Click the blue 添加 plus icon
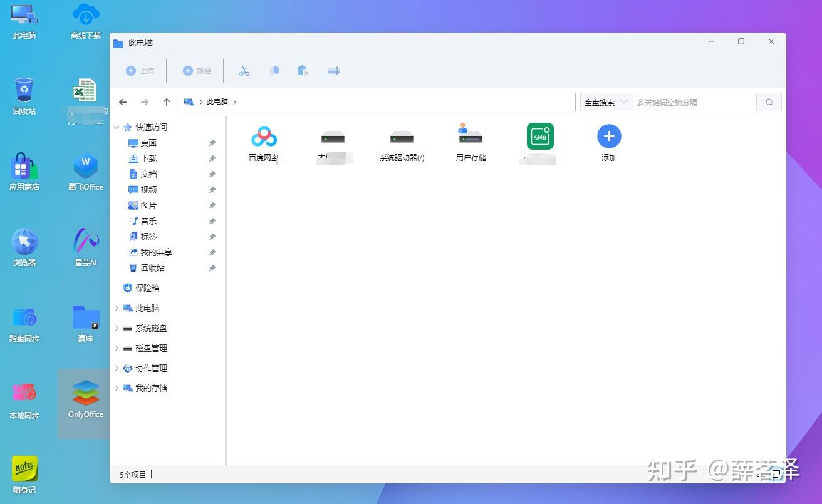This screenshot has width=822, height=504. point(608,135)
